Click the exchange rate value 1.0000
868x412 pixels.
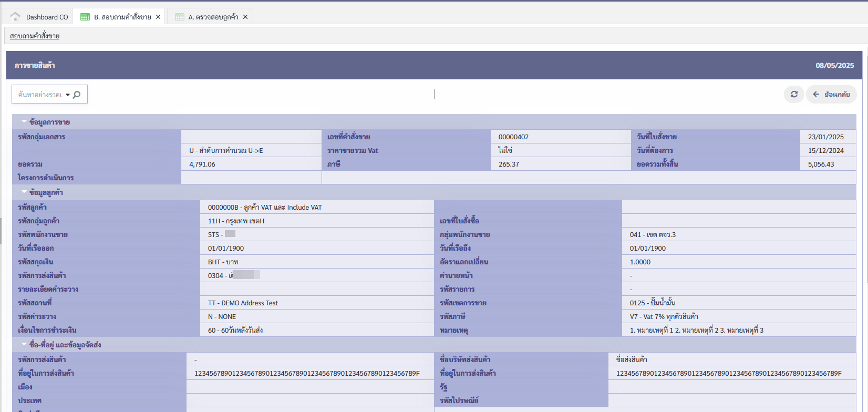(x=640, y=262)
